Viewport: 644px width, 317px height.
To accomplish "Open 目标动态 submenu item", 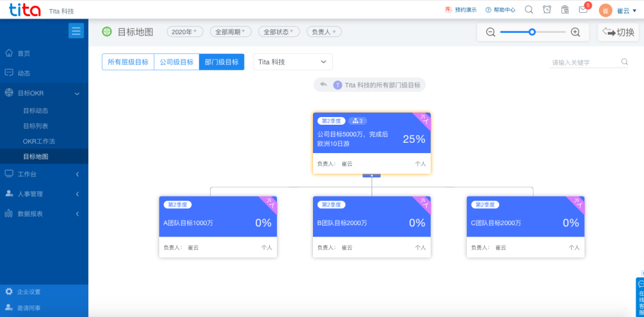I will (44, 111).
